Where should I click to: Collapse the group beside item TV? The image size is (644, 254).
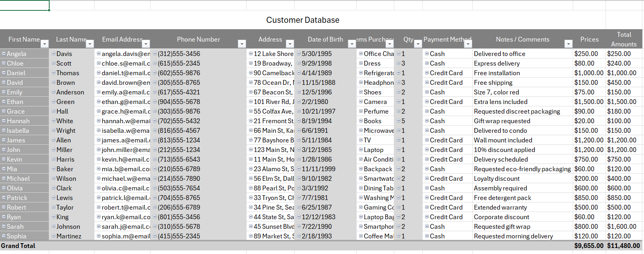click(361, 140)
